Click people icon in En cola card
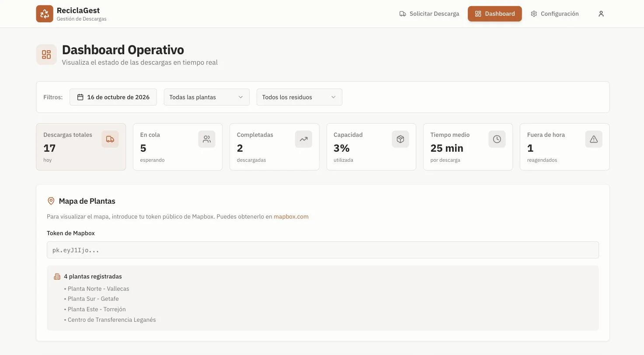 coord(207,139)
